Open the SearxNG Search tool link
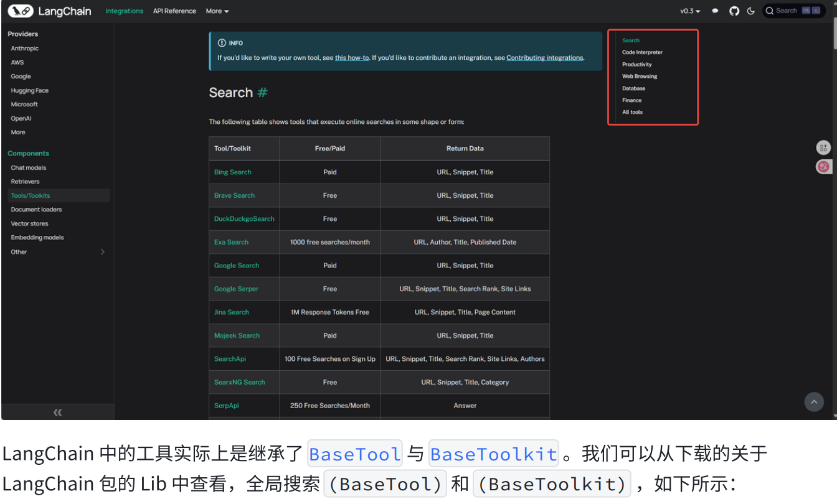This screenshot has height=504, width=837. coord(240,382)
